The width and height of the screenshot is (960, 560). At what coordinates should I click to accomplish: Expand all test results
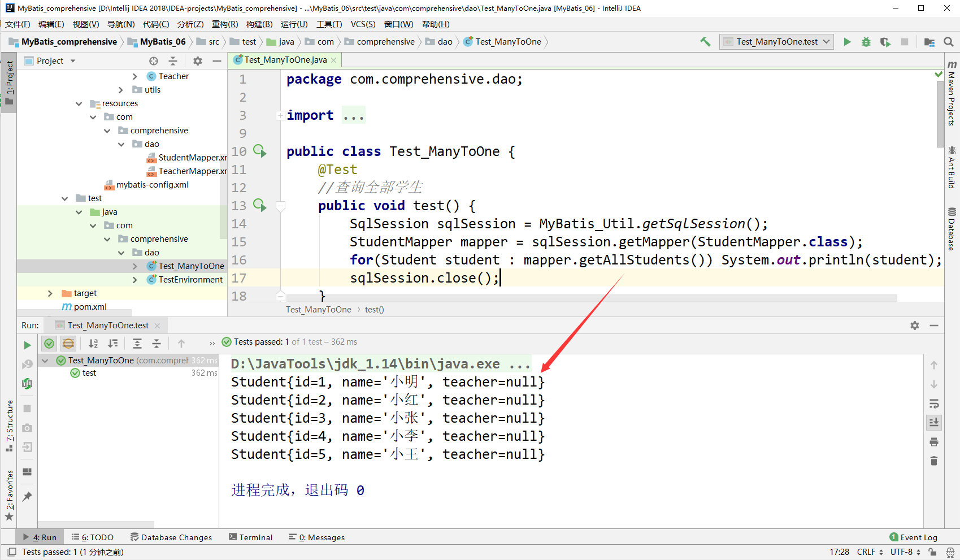[x=137, y=343]
